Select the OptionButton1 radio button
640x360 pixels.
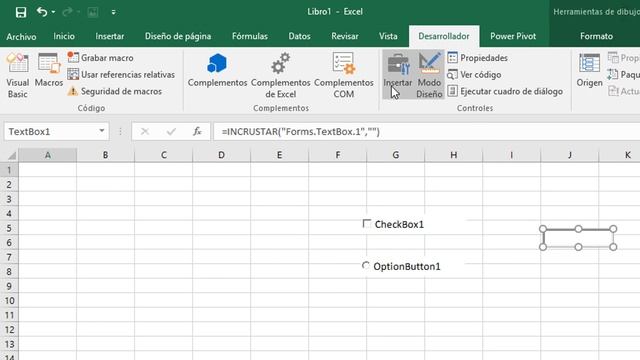(365, 266)
